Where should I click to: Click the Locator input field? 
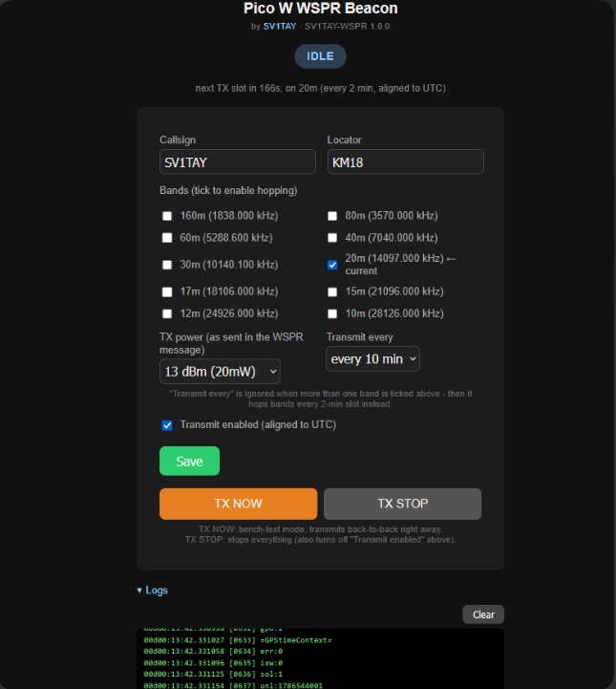click(x=405, y=162)
